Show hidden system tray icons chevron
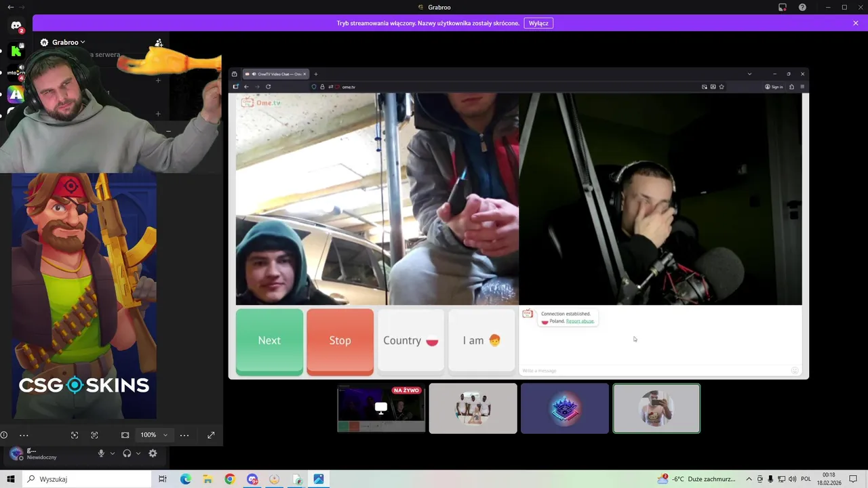Screen dimensions: 868x488 pyautogui.click(x=749, y=479)
